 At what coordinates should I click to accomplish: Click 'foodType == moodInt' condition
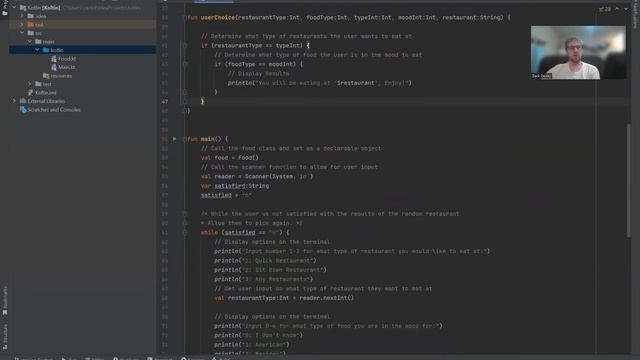click(260, 64)
